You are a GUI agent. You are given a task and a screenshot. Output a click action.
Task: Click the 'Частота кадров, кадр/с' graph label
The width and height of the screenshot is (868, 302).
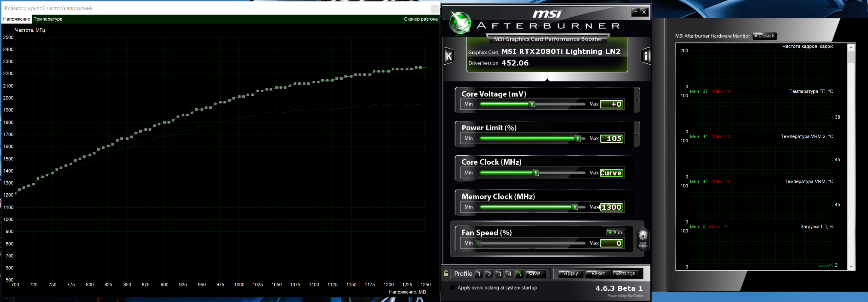[x=808, y=46]
